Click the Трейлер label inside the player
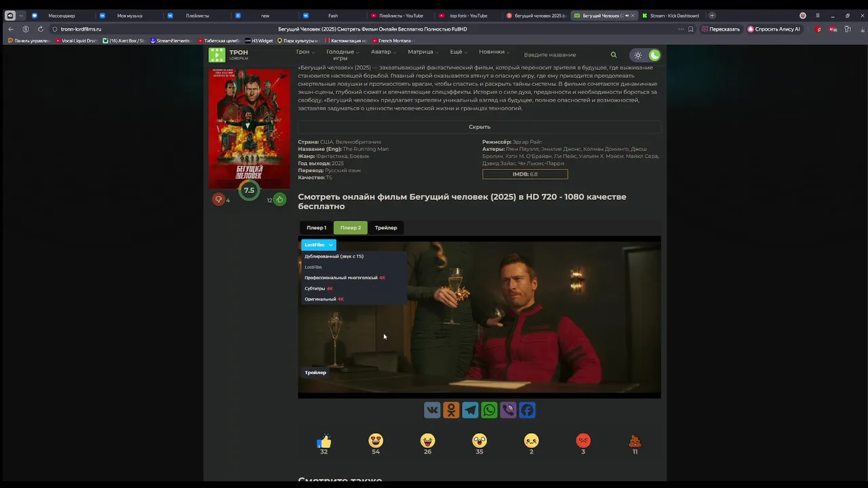Image resolution: width=868 pixels, height=488 pixels. click(315, 372)
